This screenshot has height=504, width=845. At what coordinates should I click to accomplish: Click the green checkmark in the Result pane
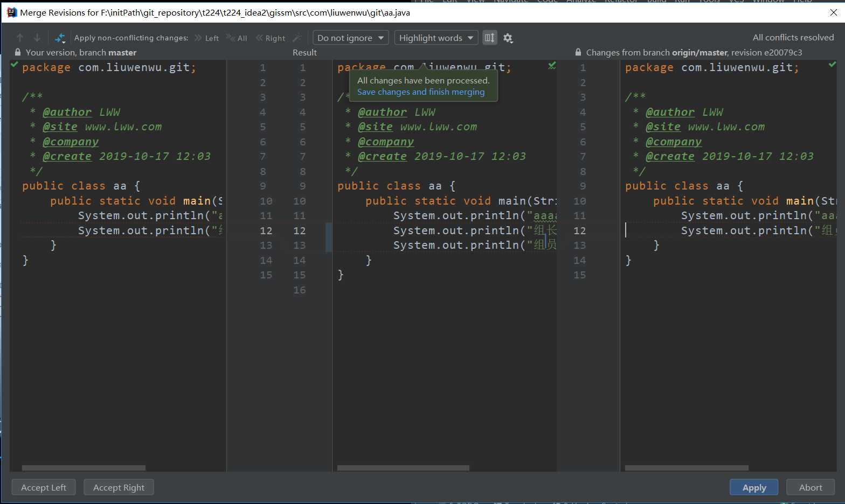click(552, 65)
